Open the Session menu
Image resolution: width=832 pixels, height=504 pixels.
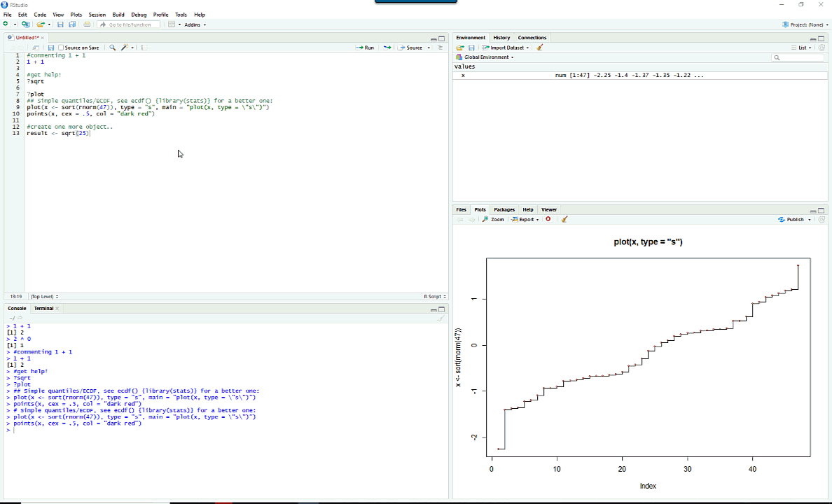pyautogui.click(x=97, y=15)
